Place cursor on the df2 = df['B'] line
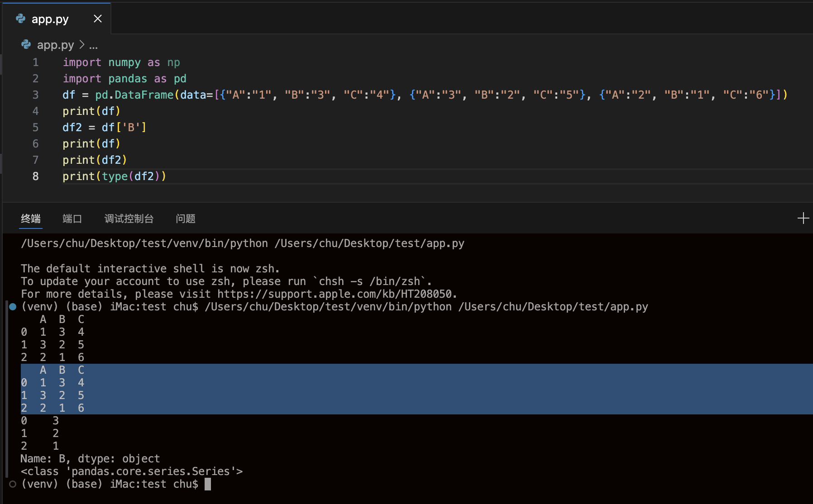 coord(104,128)
